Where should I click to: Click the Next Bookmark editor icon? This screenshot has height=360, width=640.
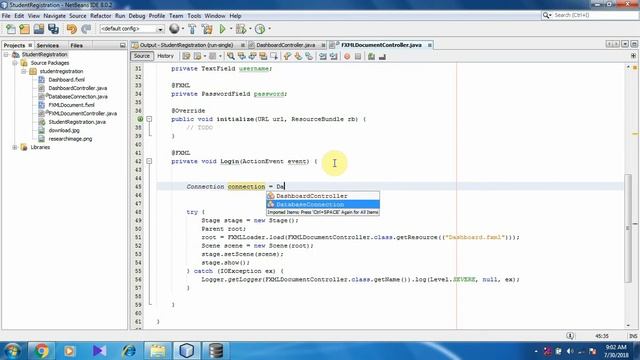pos(298,56)
